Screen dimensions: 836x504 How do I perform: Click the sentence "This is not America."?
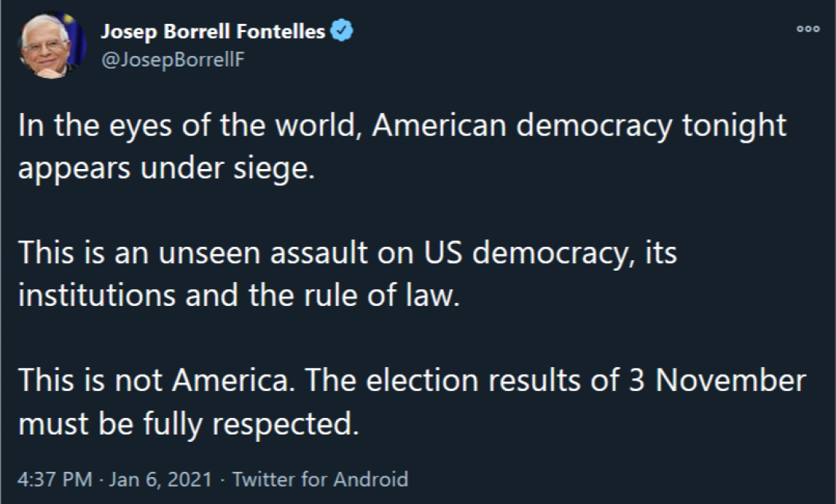pos(153,381)
